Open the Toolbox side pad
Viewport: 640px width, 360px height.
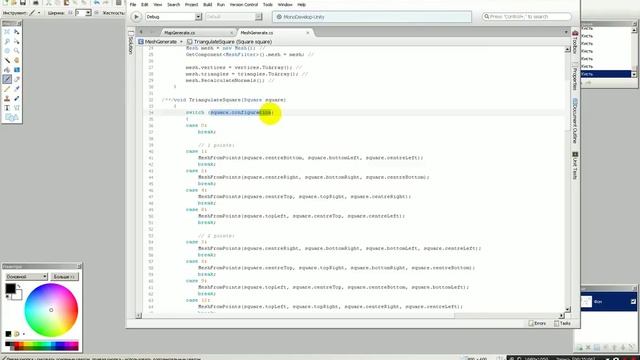click(x=575, y=42)
